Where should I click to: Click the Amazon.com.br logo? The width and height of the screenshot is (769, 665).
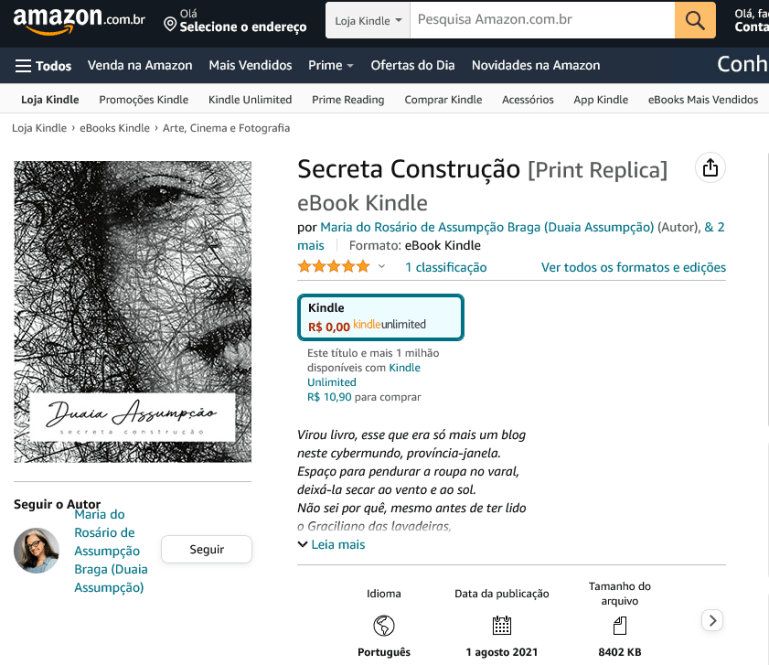[78, 20]
